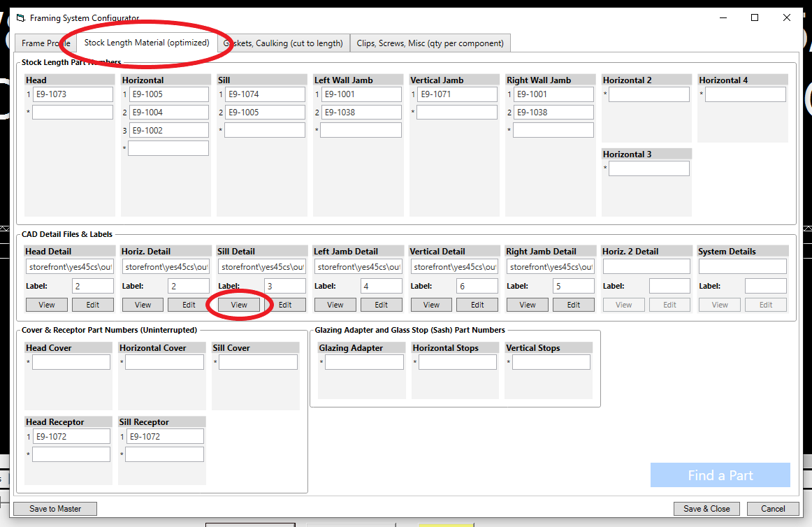
Task: Click the Horizontal part field E9-1002
Action: 168,131
